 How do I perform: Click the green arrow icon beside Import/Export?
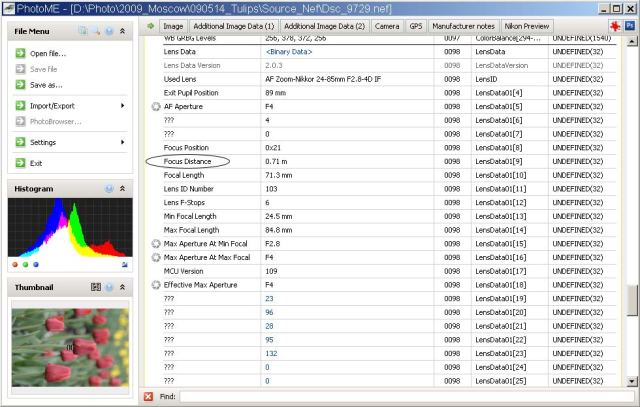click(x=20, y=105)
